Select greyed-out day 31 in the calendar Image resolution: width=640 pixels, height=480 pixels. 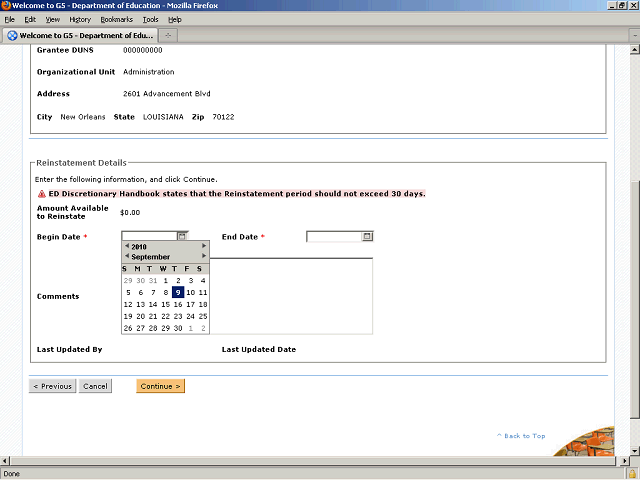point(153,280)
